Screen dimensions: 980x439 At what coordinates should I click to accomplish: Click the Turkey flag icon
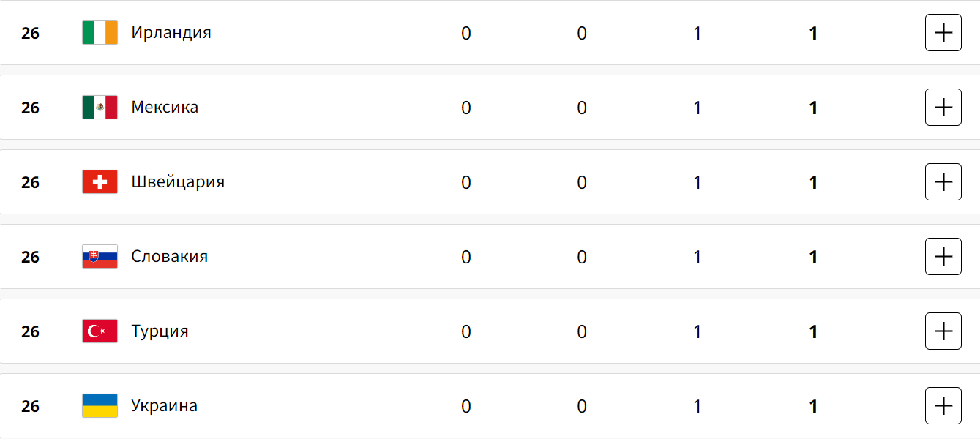[100, 331]
